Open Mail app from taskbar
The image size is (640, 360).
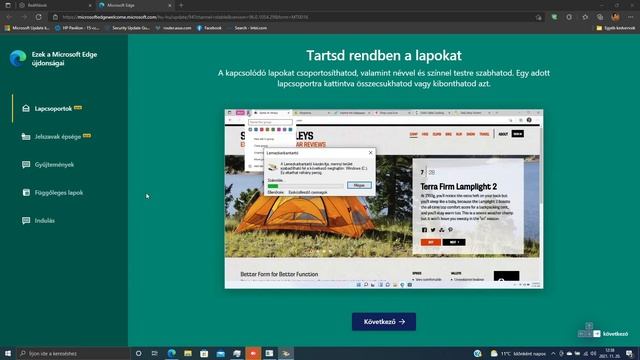pyautogui.click(x=220, y=353)
